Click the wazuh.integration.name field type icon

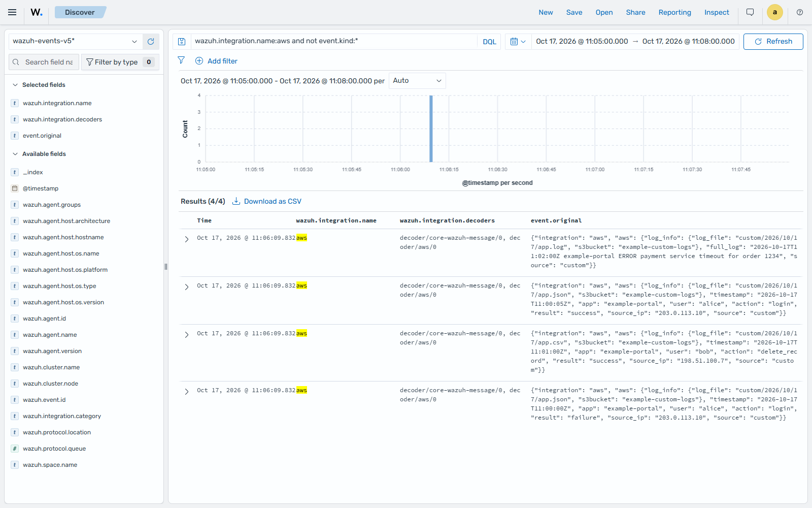15,103
